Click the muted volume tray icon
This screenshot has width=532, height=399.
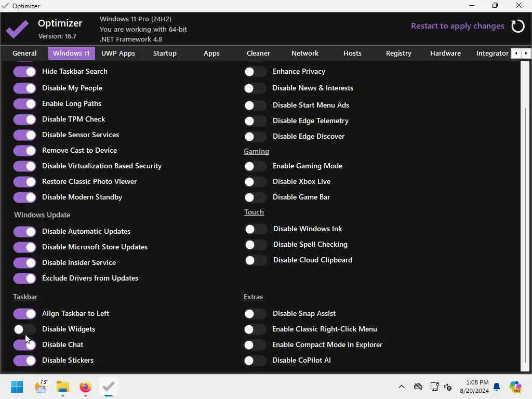(x=448, y=387)
